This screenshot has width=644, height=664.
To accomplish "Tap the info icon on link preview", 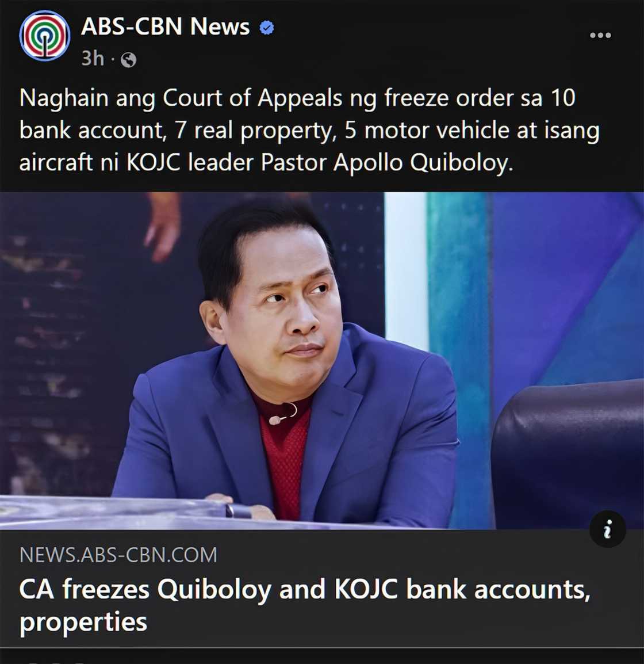I will pos(608,529).
